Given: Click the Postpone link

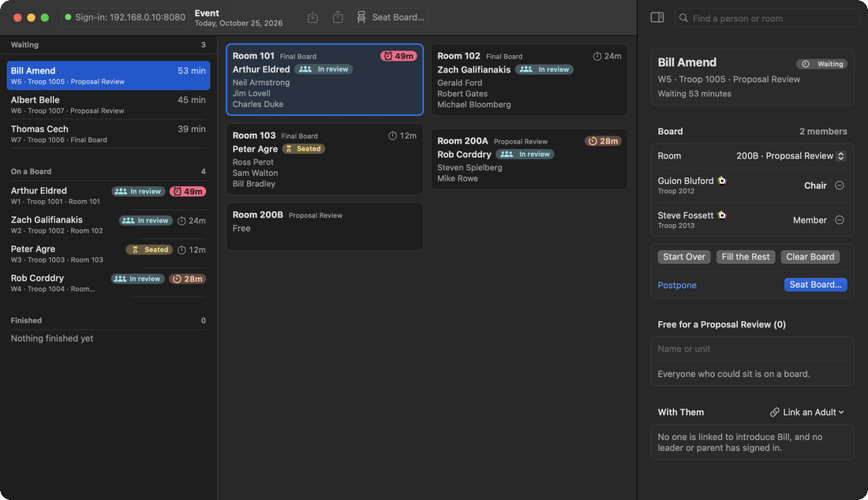Looking at the screenshot, I should point(677,285).
